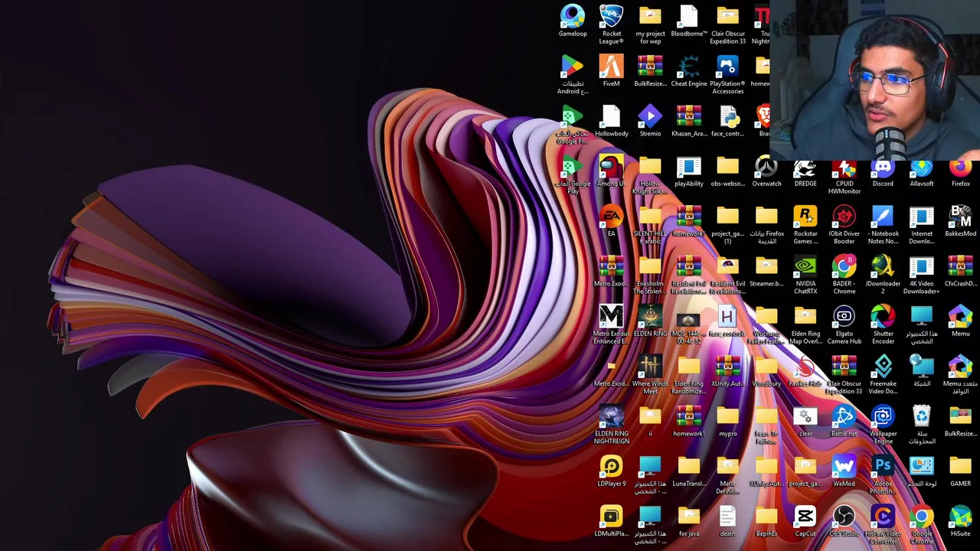The width and height of the screenshot is (980, 551).
Task: Select the Eriksholm The Stolen folder
Action: (x=650, y=275)
